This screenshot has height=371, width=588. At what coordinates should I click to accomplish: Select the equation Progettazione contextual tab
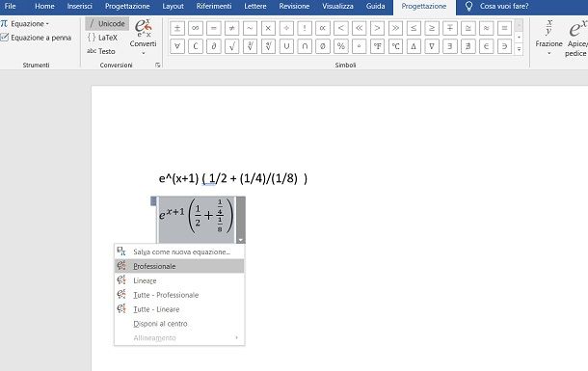[424, 6]
